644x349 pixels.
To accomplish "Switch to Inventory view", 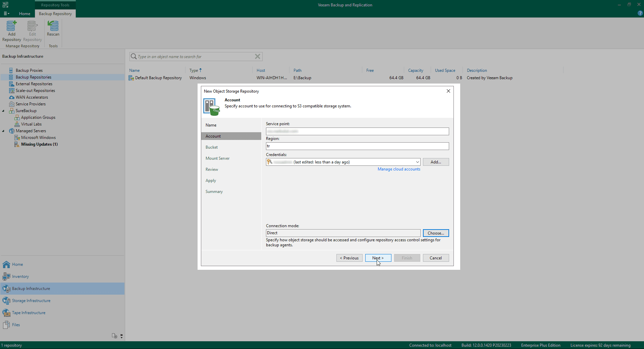I will [x=20, y=277].
